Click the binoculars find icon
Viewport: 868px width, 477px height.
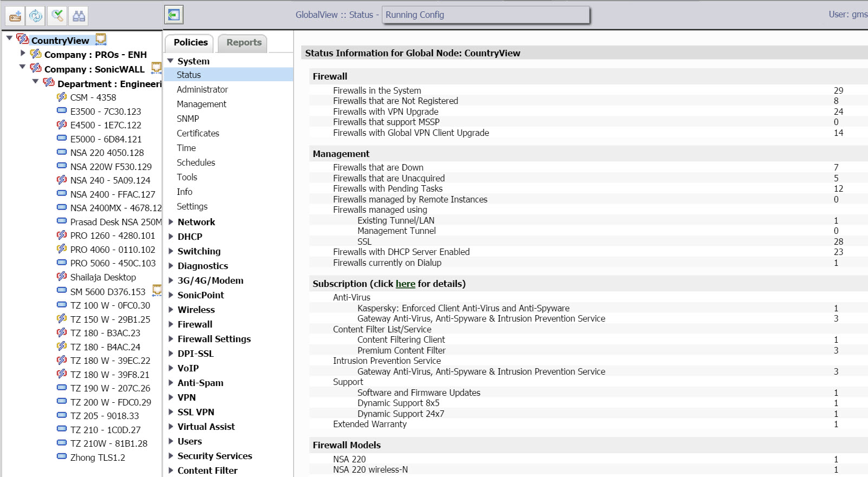click(79, 16)
